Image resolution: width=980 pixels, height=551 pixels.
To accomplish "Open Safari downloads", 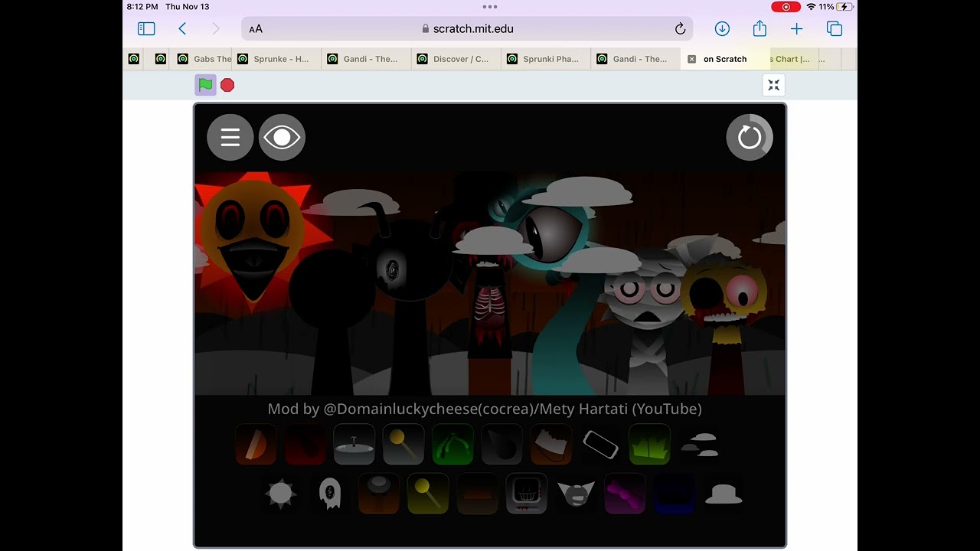I will coord(722,29).
